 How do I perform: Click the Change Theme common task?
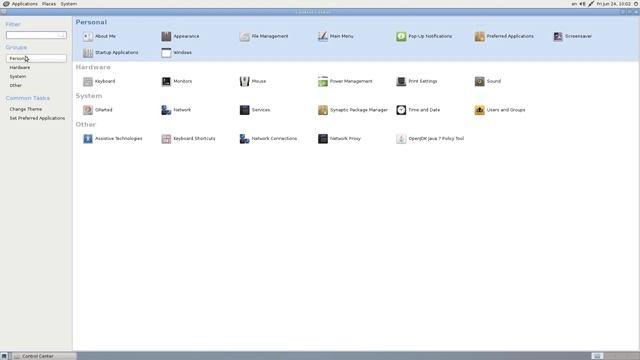click(26, 109)
